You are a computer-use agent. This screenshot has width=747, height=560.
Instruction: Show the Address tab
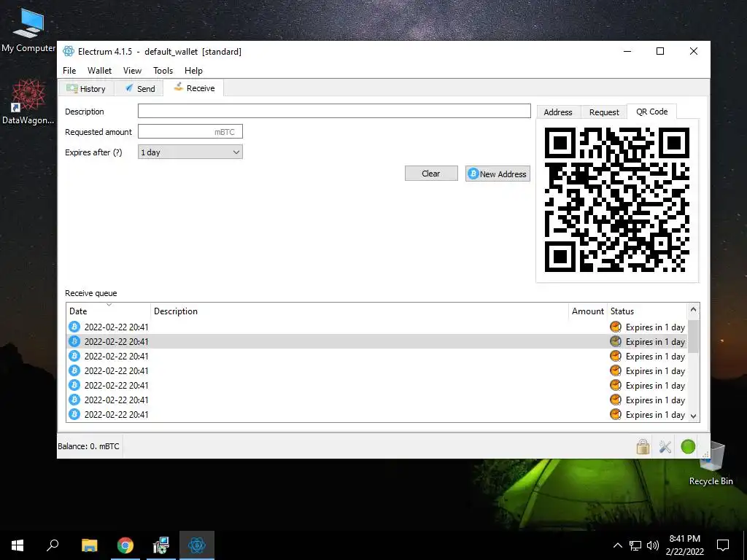(x=558, y=112)
